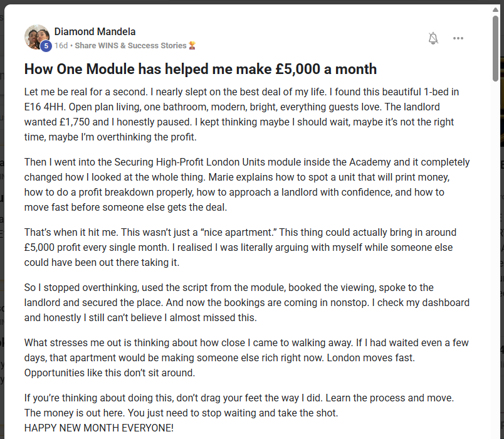This screenshot has width=504, height=439.
Task: Click Diamond Mandela's profile avatar photo
Action: click(36, 36)
